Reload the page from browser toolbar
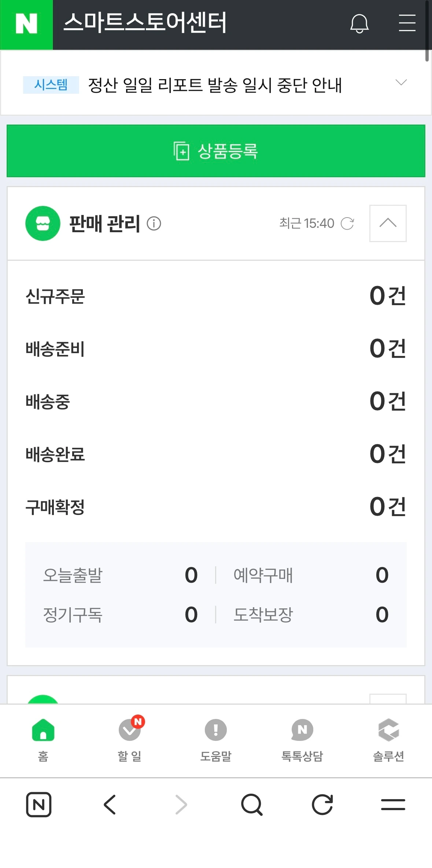Viewport: 432px width, 868px height. click(x=322, y=805)
